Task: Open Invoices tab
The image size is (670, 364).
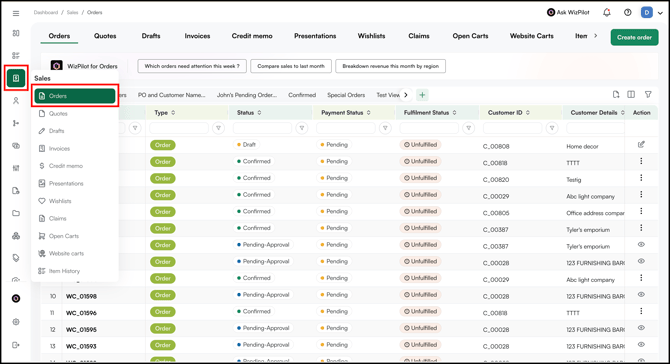Action: [x=197, y=36]
